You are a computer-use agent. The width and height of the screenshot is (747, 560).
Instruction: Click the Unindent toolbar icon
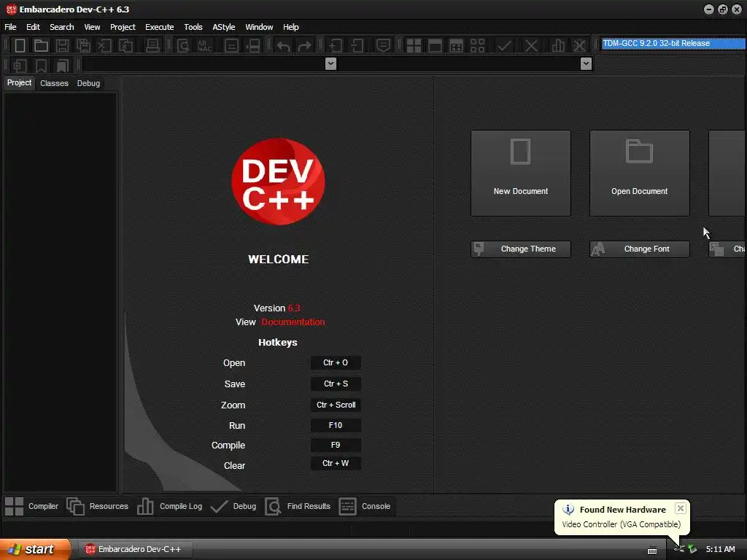(x=357, y=46)
